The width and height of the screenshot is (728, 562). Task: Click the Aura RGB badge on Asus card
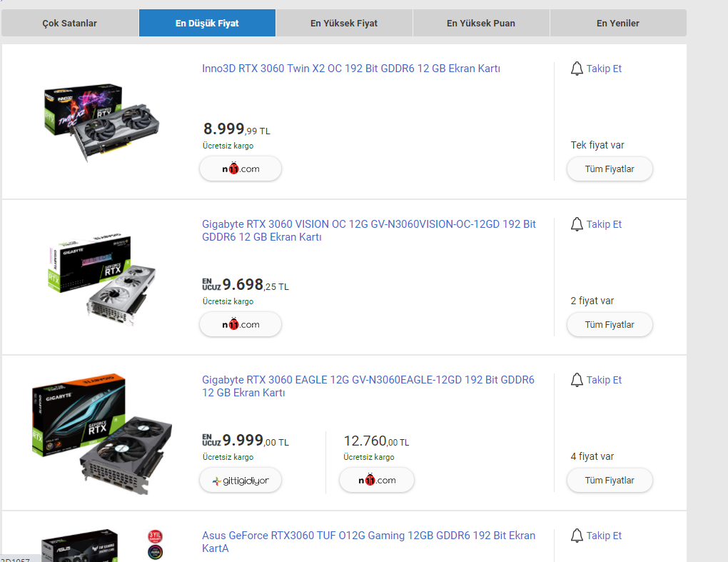pos(155,553)
